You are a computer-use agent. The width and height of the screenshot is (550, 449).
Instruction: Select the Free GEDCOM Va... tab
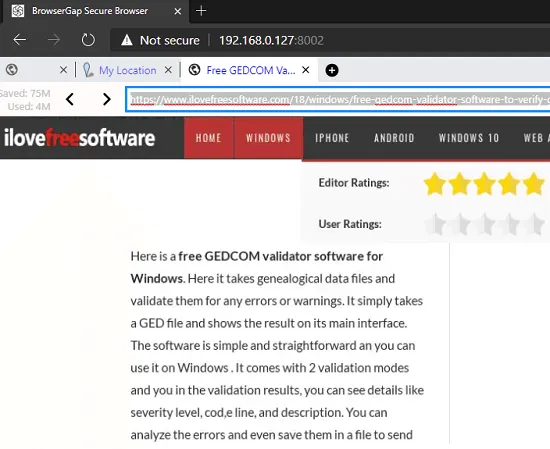(x=250, y=70)
